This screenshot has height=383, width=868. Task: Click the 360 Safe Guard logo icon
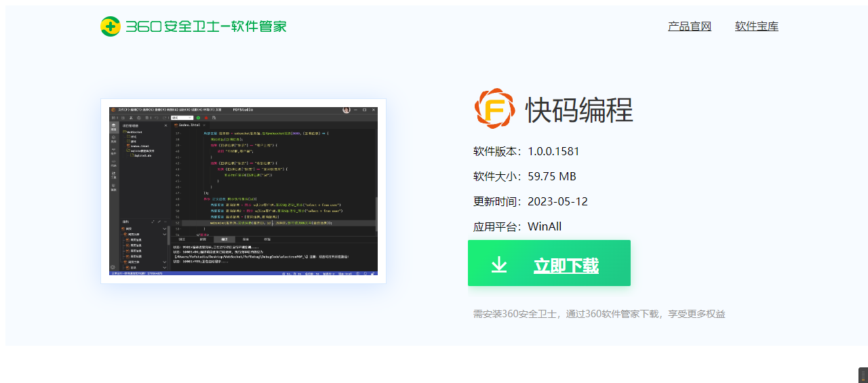click(111, 26)
